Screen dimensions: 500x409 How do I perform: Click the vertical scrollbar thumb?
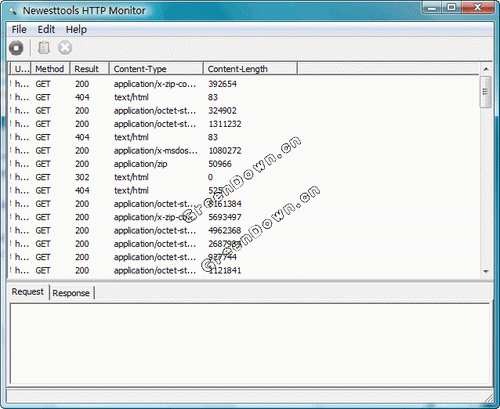(486, 92)
